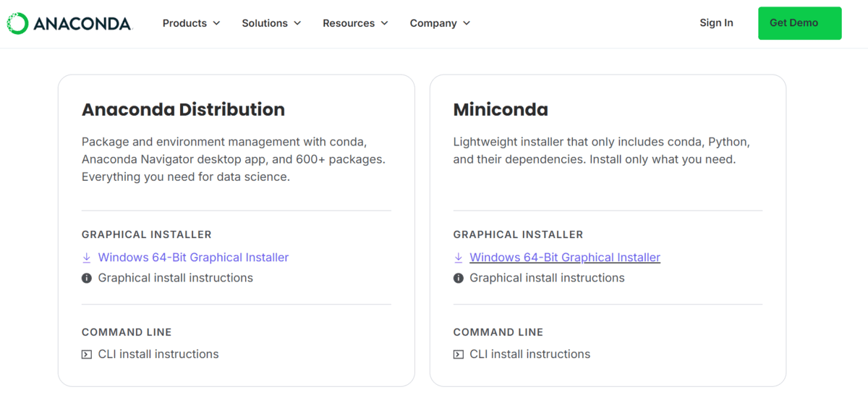Download Anaconda Distribution Windows 64-Bit Graphical Installer

coord(193,258)
